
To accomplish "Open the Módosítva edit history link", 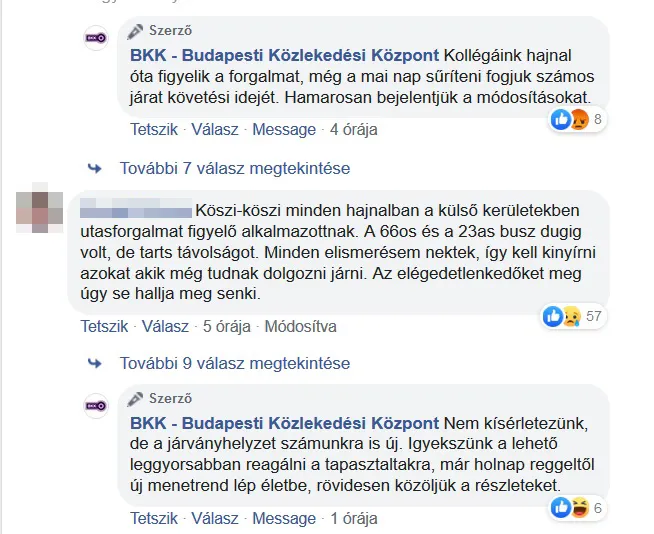I will (x=300, y=326).
